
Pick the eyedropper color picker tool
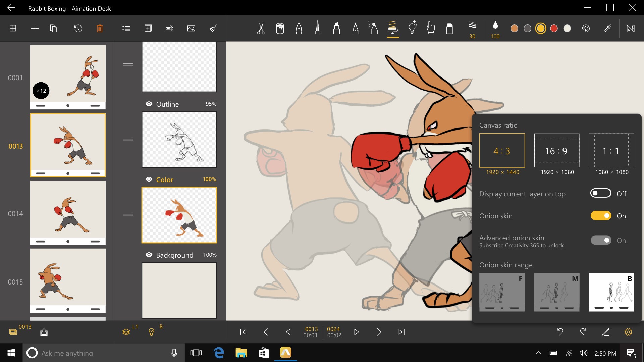tap(607, 29)
